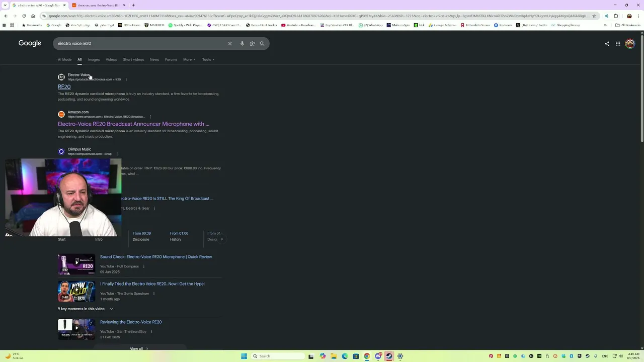The image size is (644, 362).
Task: Open the Chrome icon on the taskbar
Action: [367, 356]
